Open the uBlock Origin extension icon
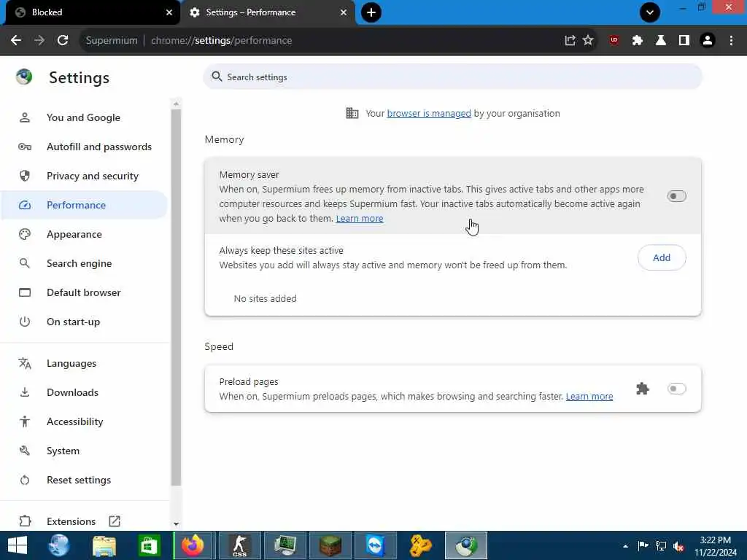747x560 pixels. click(x=614, y=41)
